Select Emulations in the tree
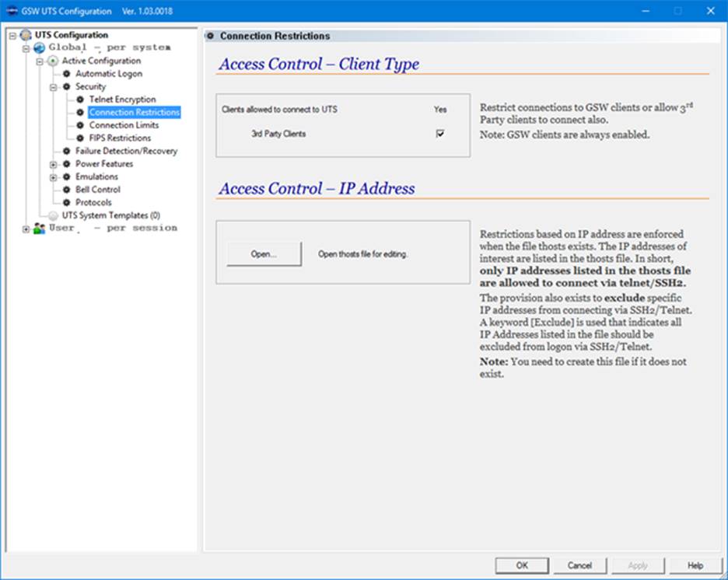 click(x=96, y=176)
